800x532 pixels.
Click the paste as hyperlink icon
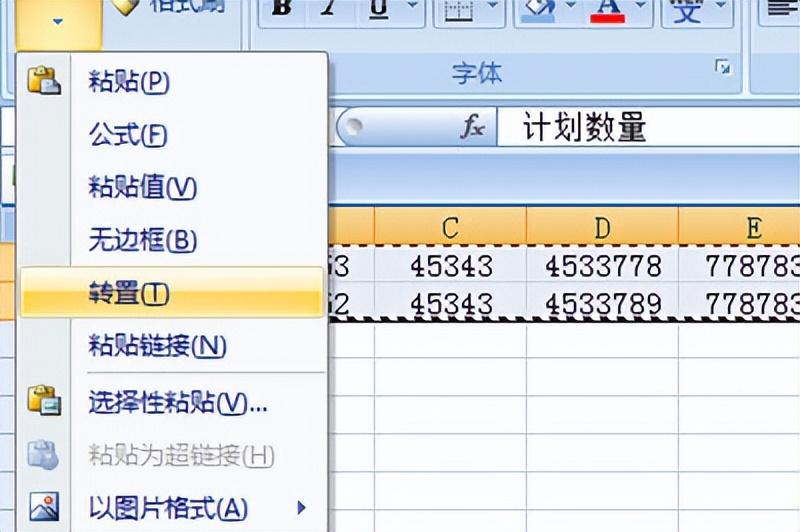click(43, 454)
